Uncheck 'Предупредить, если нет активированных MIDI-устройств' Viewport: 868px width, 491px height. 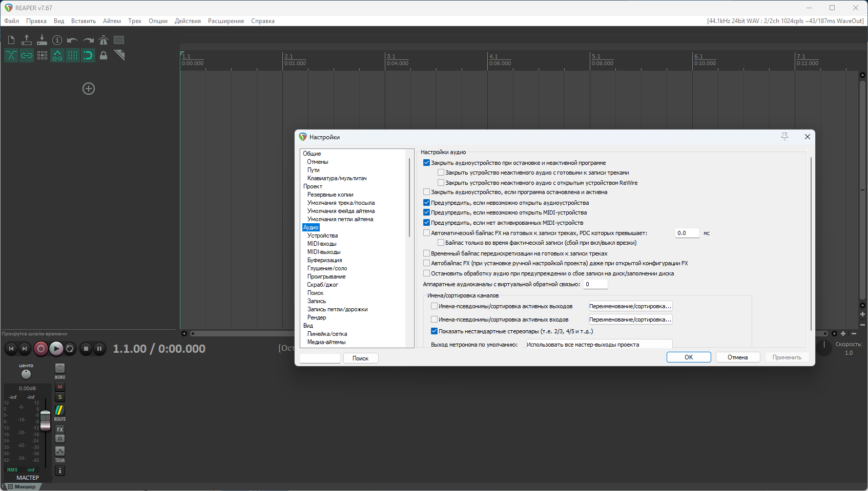click(426, 223)
